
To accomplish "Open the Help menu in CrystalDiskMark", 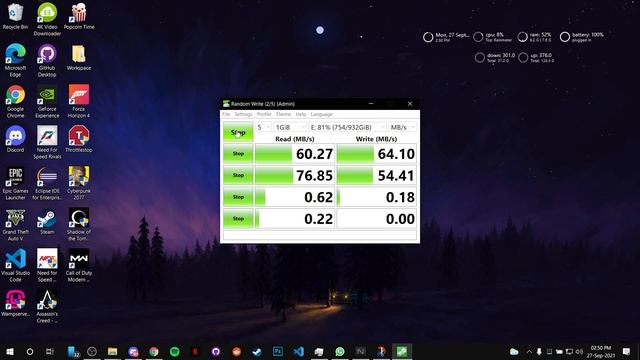I will coord(301,114).
